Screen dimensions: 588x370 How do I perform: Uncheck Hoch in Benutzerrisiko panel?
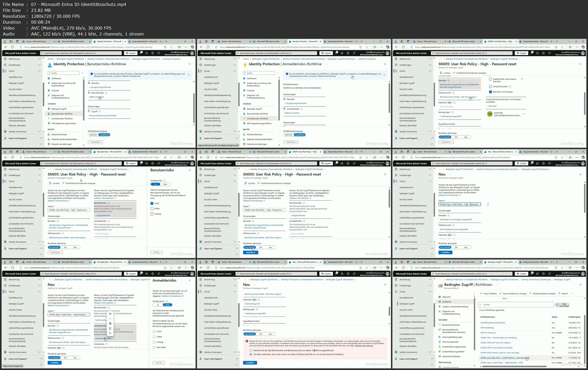coord(152,203)
